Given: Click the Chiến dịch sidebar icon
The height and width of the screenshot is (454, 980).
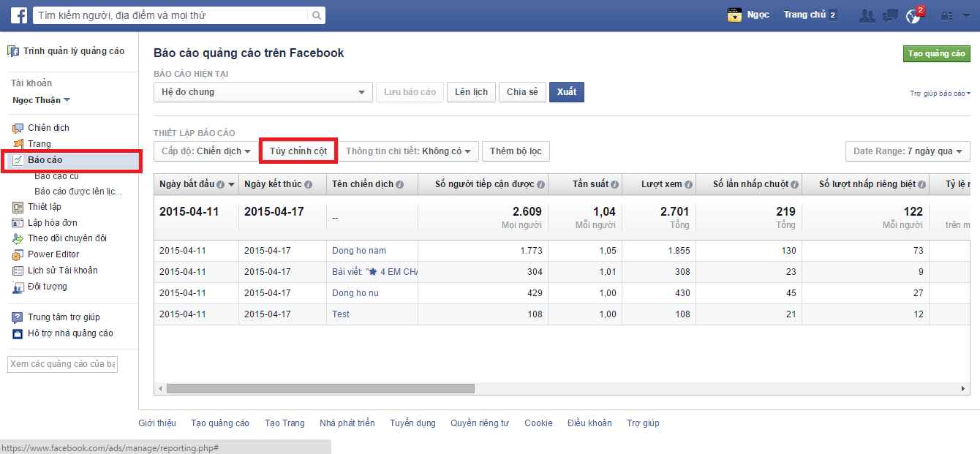Looking at the screenshot, I should (18, 128).
